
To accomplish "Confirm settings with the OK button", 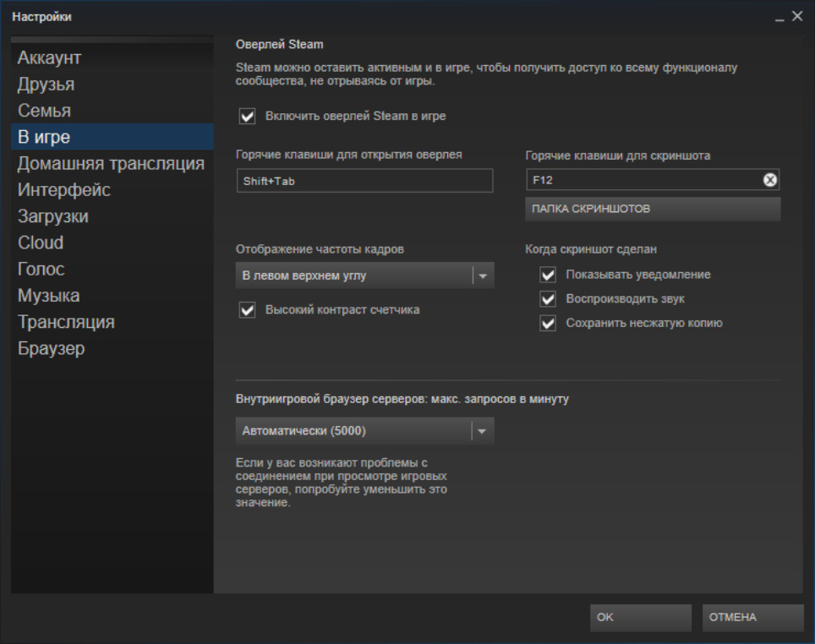I will tap(640, 618).
